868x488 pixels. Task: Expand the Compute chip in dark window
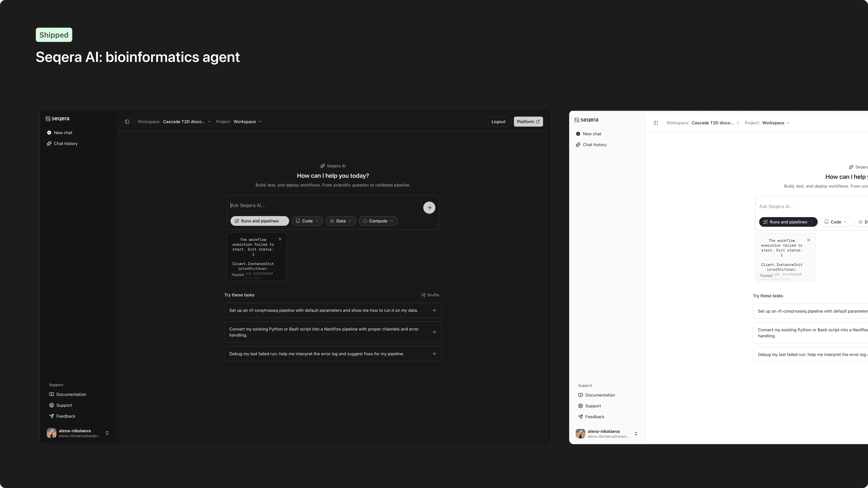coord(378,221)
